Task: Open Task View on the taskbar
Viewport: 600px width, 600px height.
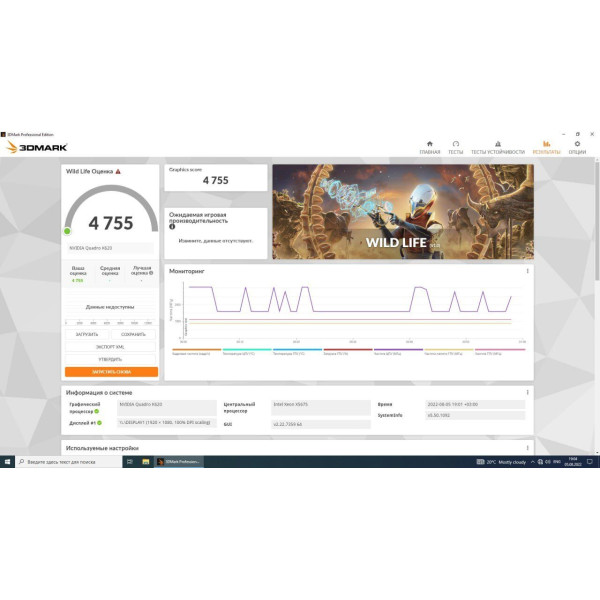Action: pyautogui.click(x=130, y=462)
